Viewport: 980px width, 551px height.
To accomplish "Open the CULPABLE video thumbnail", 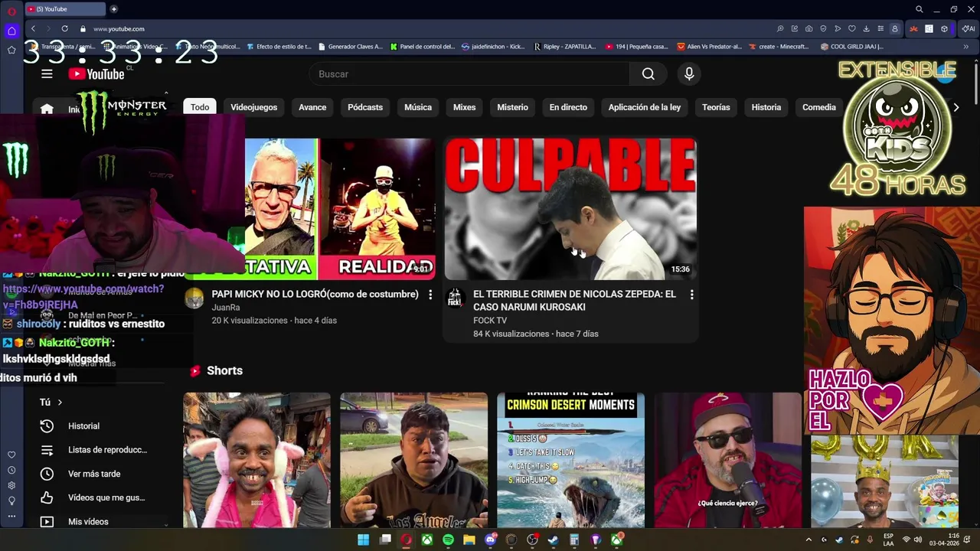I will pyautogui.click(x=570, y=209).
